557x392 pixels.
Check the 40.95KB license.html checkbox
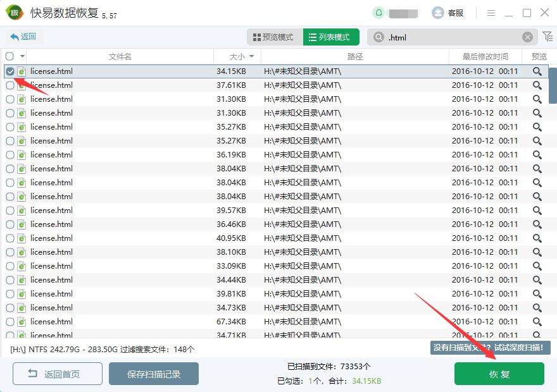pyautogui.click(x=10, y=238)
